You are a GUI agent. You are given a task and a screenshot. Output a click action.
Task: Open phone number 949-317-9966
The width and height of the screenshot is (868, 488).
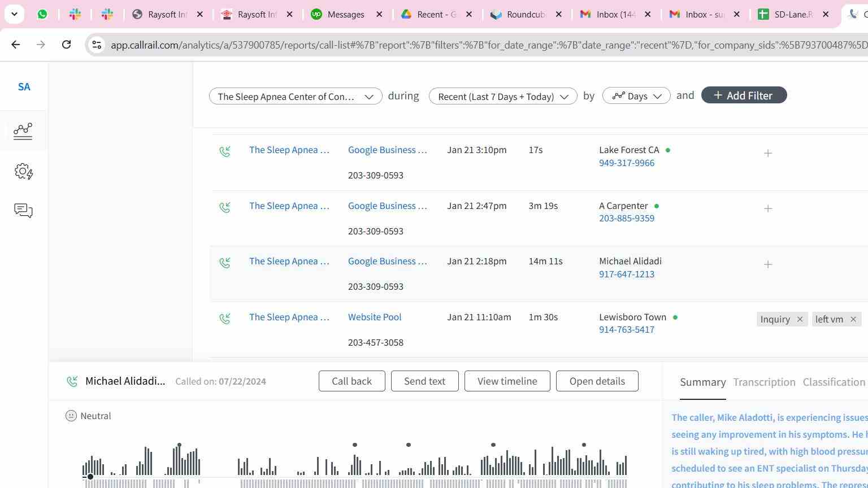[627, 163]
